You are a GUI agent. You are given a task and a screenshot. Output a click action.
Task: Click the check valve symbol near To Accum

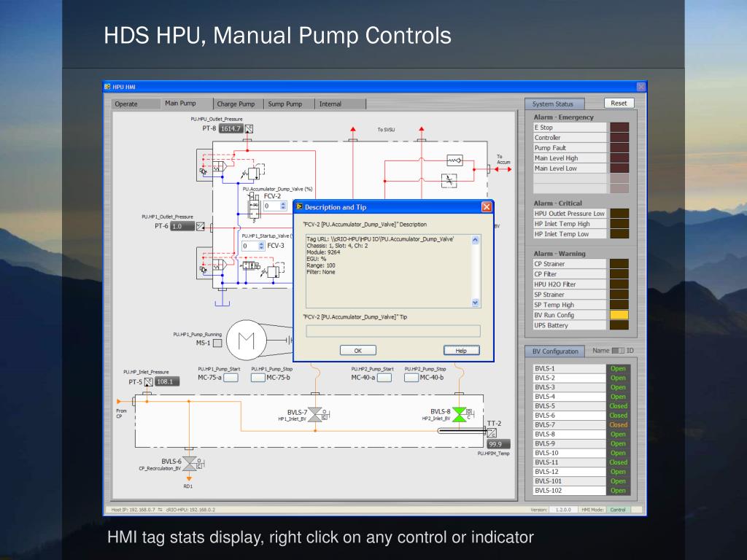[x=454, y=160]
